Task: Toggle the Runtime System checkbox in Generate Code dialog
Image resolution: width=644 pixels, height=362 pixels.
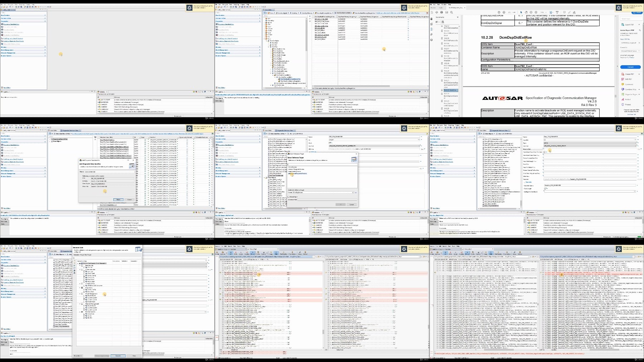Action: [x=82, y=312]
